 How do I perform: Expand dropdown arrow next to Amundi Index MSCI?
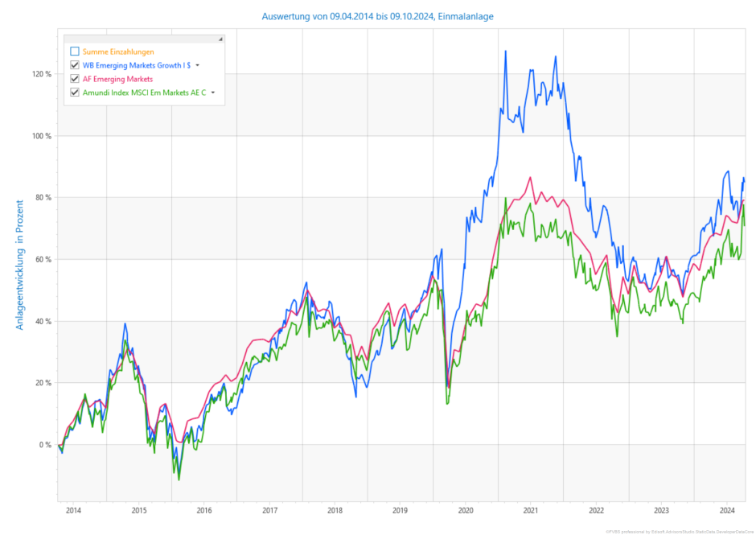pyautogui.click(x=213, y=93)
